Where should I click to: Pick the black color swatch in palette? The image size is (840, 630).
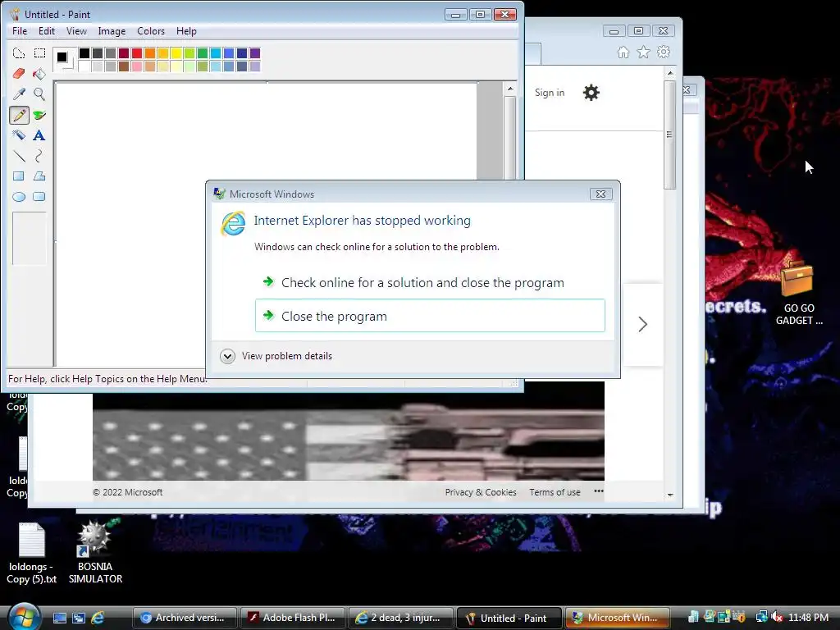point(84,53)
